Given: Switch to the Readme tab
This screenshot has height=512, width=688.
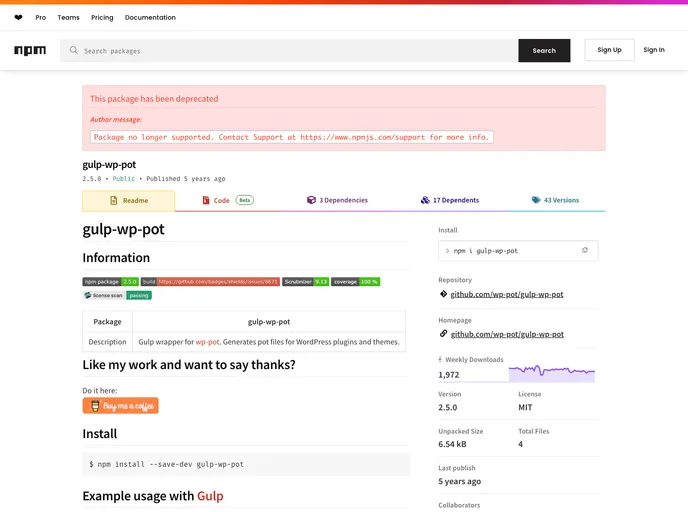Looking at the screenshot, I should tap(129, 201).
